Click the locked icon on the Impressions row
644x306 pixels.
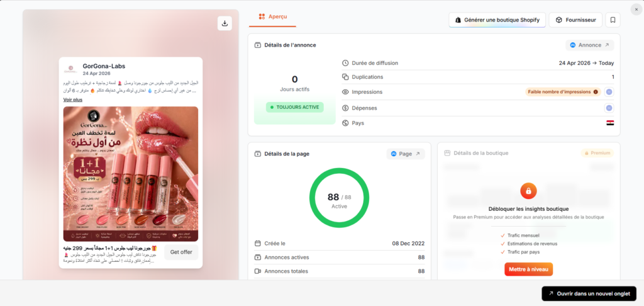tap(609, 92)
